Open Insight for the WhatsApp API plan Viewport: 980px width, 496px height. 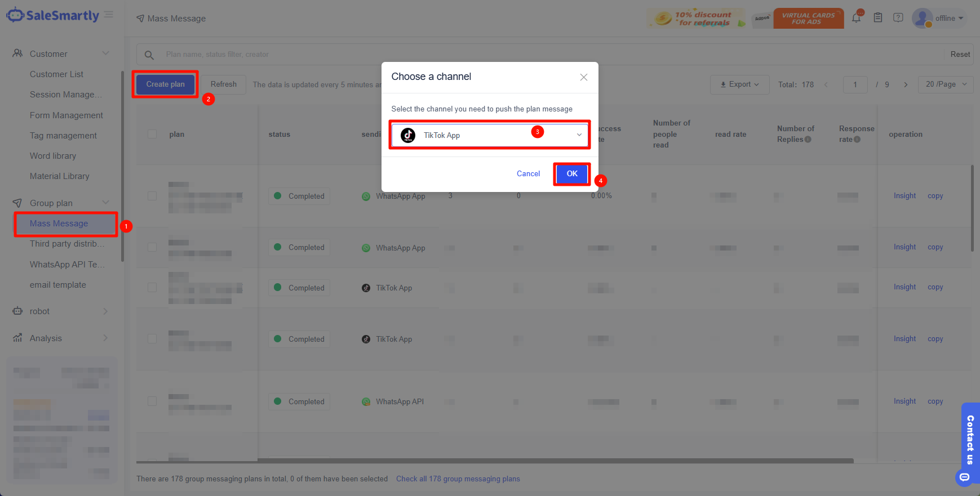pyautogui.click(x=904, y=401)
